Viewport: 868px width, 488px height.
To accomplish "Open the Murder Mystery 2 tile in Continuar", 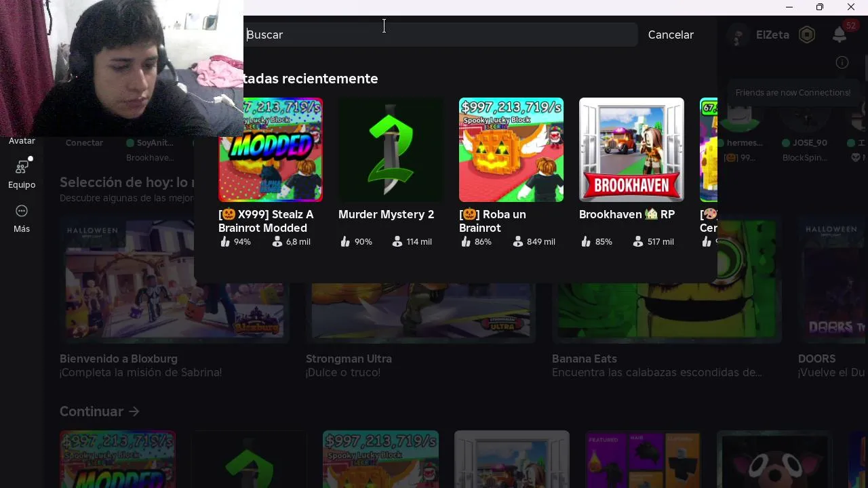I will pyautogui.click(x=249, y=459).
